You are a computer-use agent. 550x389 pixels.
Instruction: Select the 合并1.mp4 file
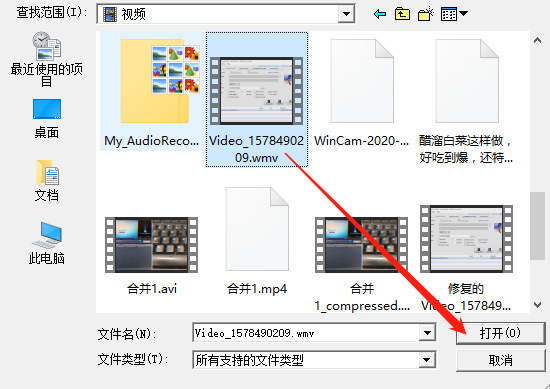click(257, 242)
